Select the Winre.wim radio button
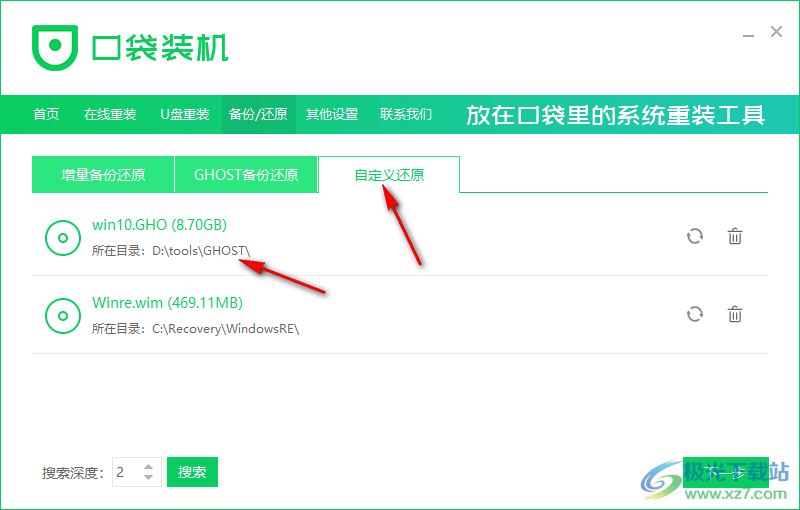 coord(63,315)
